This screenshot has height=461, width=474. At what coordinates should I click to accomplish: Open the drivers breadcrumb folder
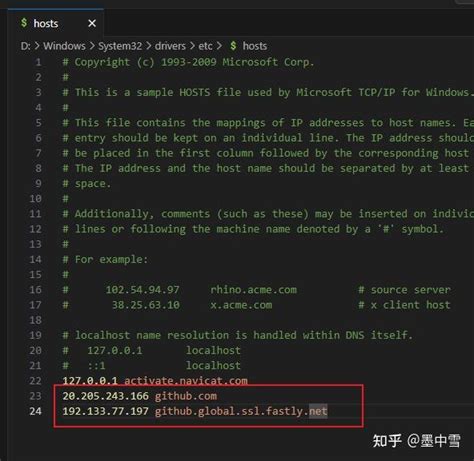pyautogui.click(x=170, y=46)
